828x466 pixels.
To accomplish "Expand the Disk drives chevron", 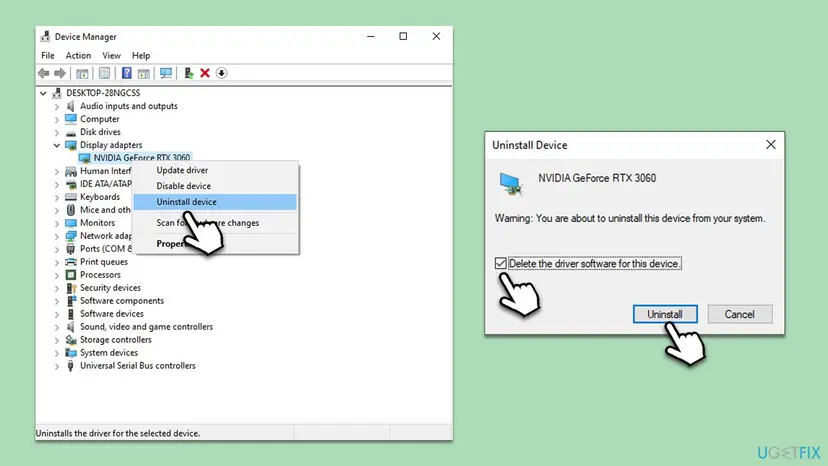I will point(57,132).
